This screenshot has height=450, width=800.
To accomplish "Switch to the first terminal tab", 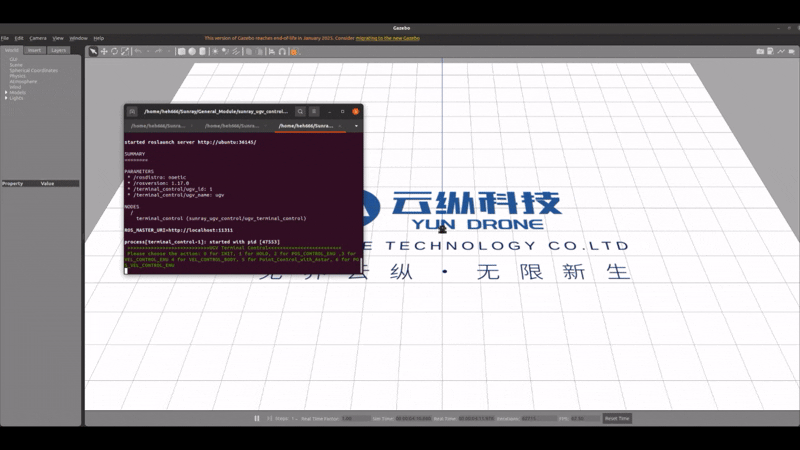I will click(161, 126).
